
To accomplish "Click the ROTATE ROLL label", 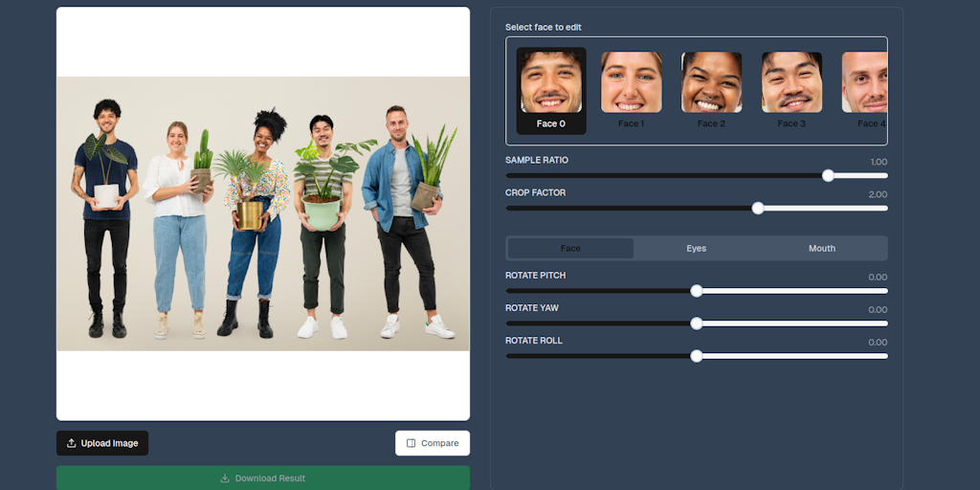I will (534, 340).
